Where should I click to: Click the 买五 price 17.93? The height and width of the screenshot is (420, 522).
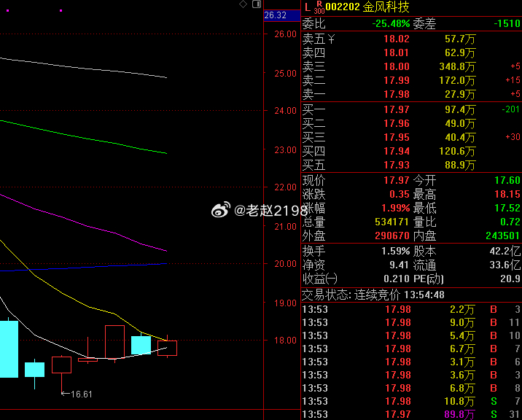coord(396,165)
